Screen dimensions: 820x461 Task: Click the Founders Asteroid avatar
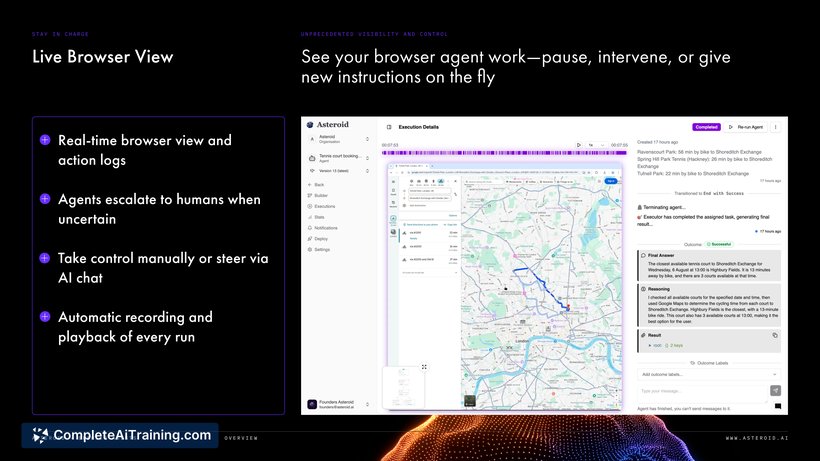[x=312, y=404]
